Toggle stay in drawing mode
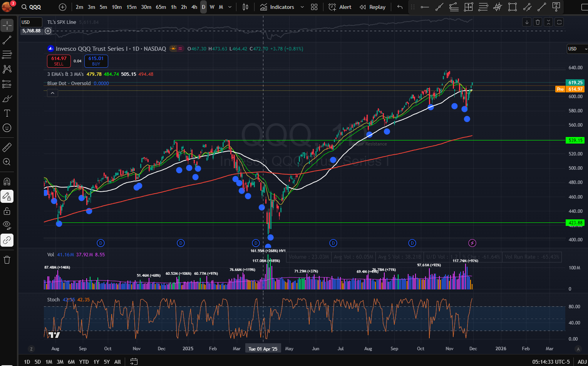 click(7, 196)
